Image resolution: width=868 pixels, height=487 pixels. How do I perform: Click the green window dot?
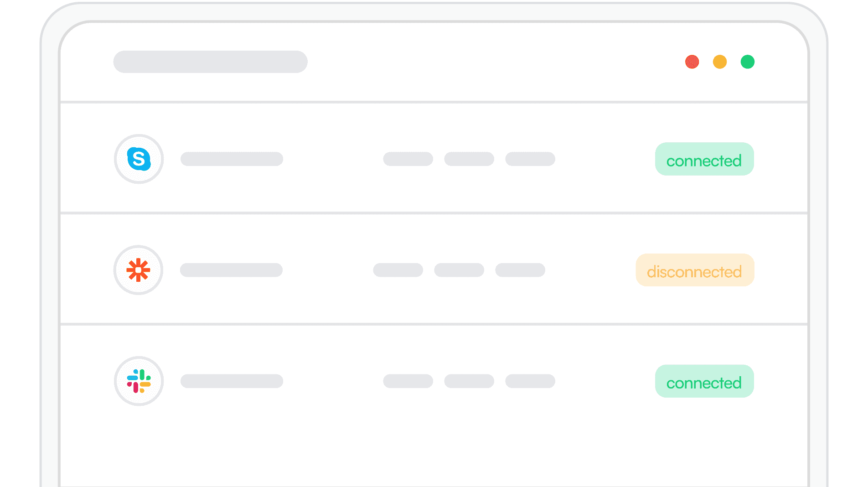[748, 62]
